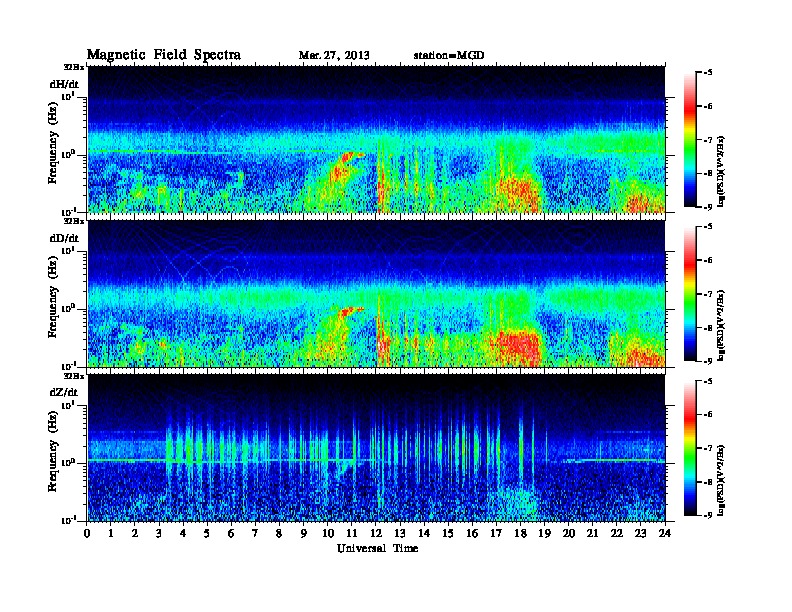Click the dD/dt spectrogram plot
Viewport: 792px width, 612px height.
tap(376, 293)
